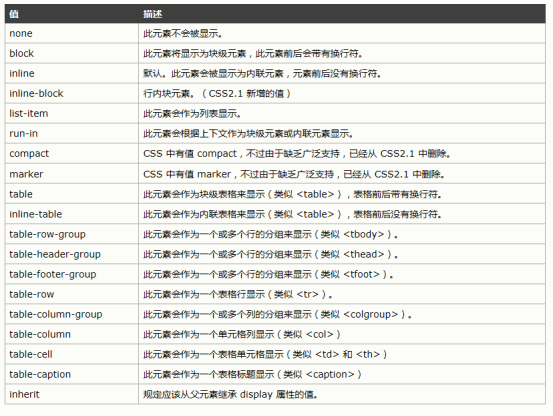Click the 'table-header-group' value cell
The height and width of the screenshot is (416, 553).
pos(72,255)
